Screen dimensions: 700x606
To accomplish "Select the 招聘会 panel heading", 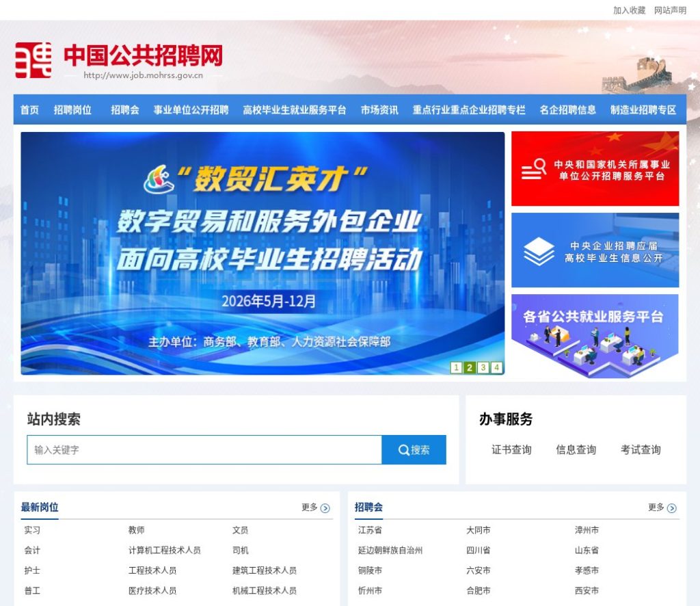I will [x=368, y=508].
